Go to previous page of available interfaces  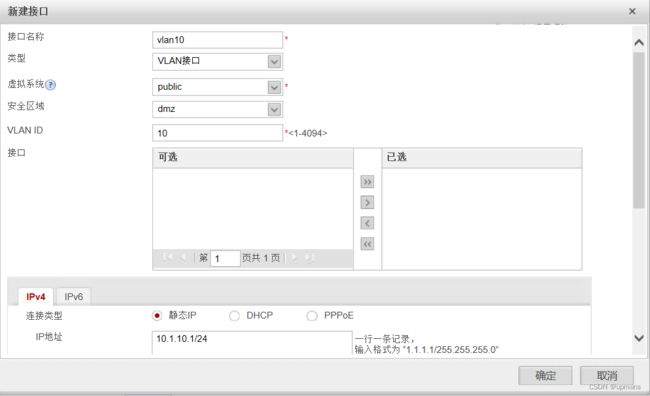183,258
